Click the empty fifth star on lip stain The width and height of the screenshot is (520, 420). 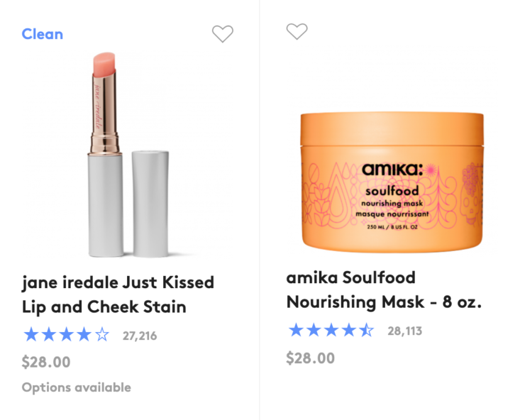tap(102, 334)
